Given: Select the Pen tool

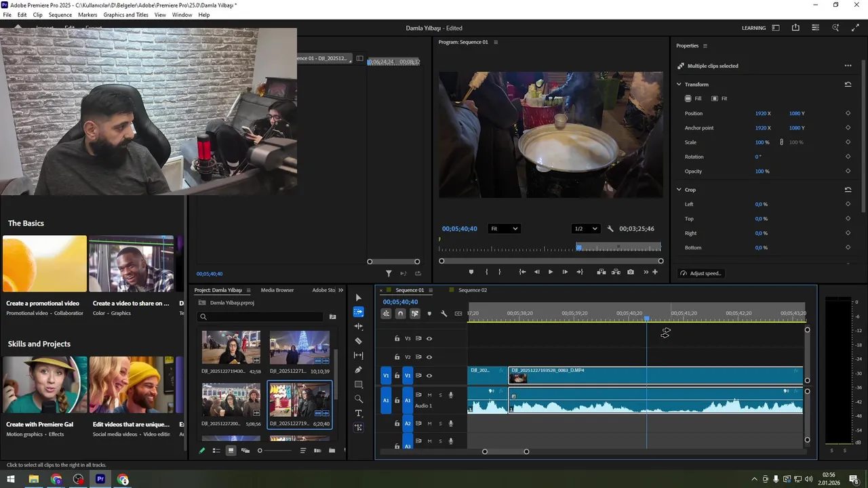Looking at the screenshot, I should click(x=359, y=370).
